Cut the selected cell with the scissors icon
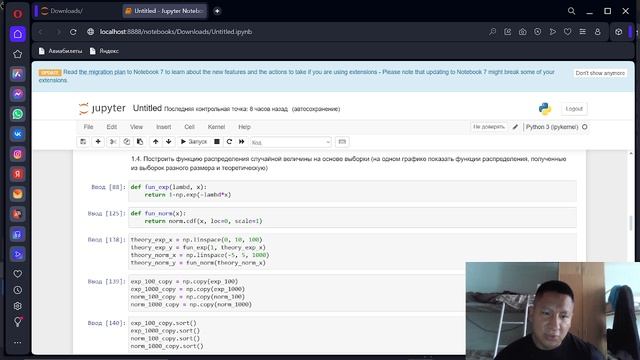The height and width of the screenshot is (360, 640). (113, 142)
